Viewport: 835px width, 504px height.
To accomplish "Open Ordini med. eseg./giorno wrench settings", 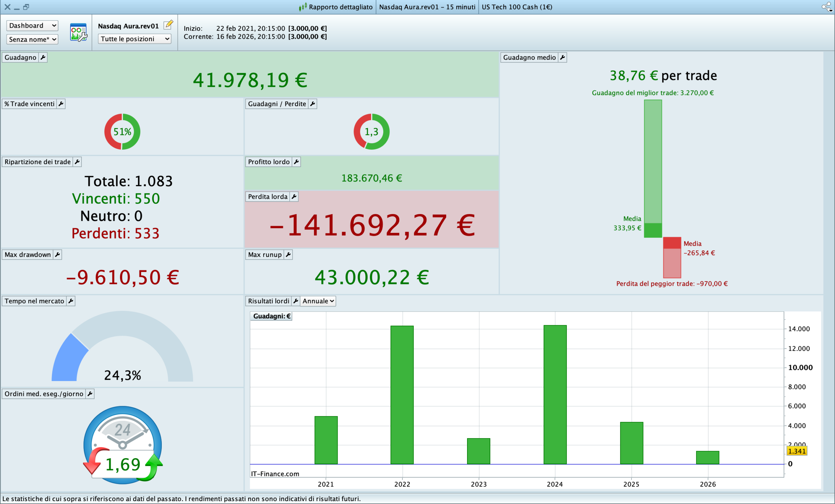I will [x=90, y=394].
